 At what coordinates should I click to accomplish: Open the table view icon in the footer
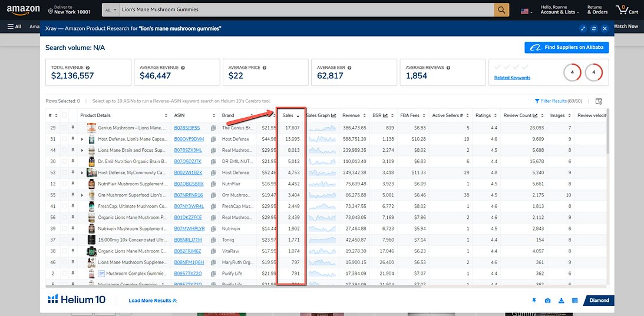click(575, 301)
